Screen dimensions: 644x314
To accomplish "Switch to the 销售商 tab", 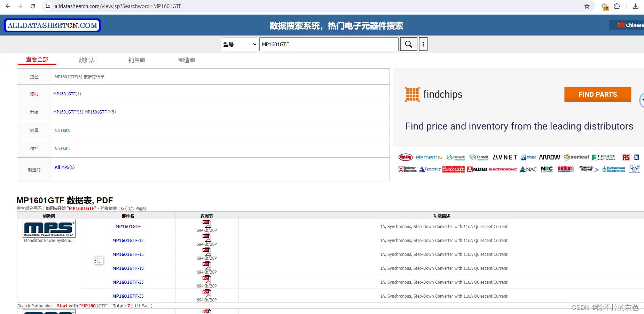I will [x=137, y=60].
